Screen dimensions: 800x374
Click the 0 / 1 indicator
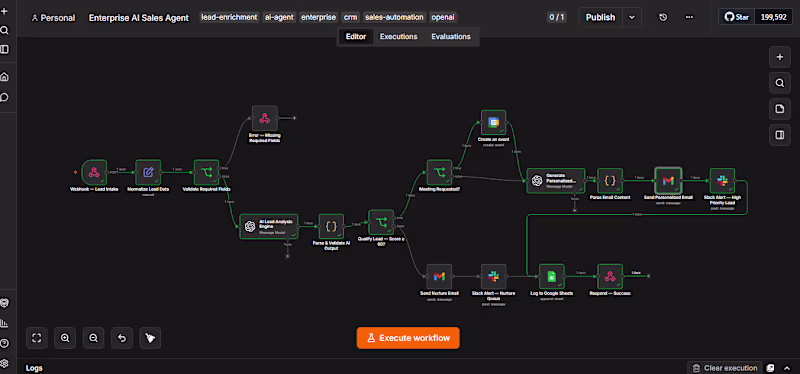tap(557, 17)
